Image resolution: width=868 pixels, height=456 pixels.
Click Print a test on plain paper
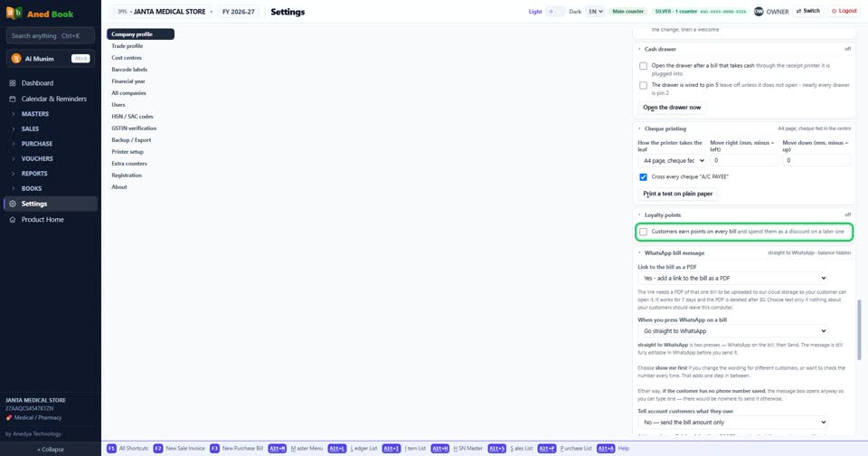click(677, 194)
